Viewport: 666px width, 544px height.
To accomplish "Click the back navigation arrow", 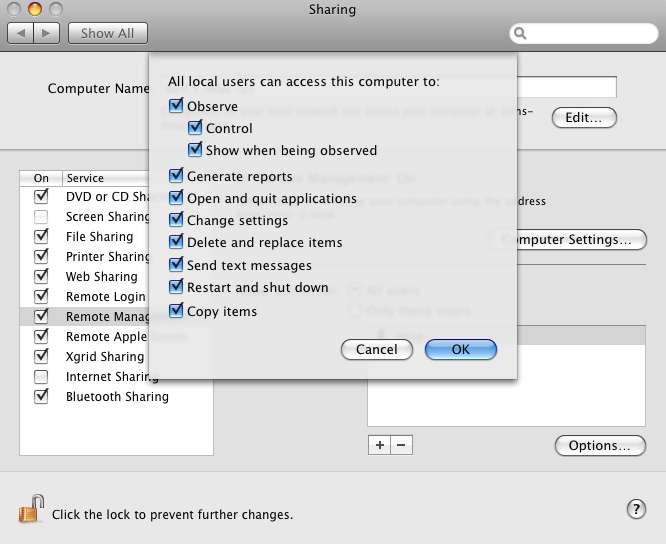I will 20,33.
